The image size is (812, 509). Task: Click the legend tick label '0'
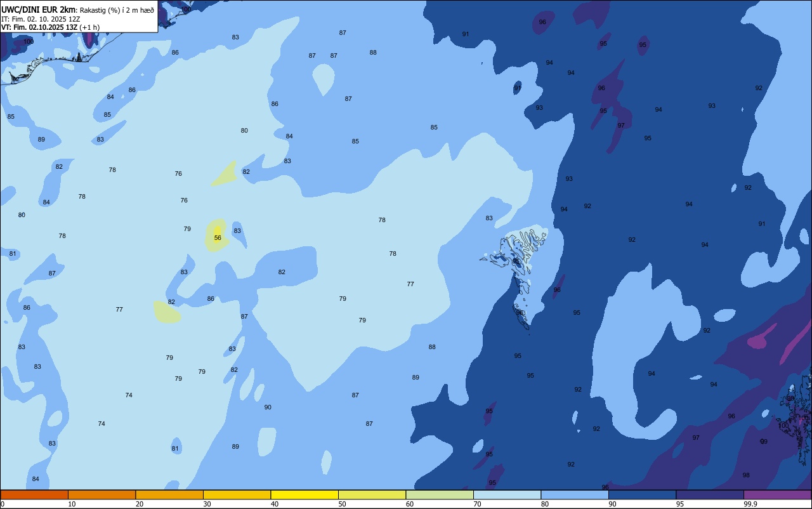point(3,504)
